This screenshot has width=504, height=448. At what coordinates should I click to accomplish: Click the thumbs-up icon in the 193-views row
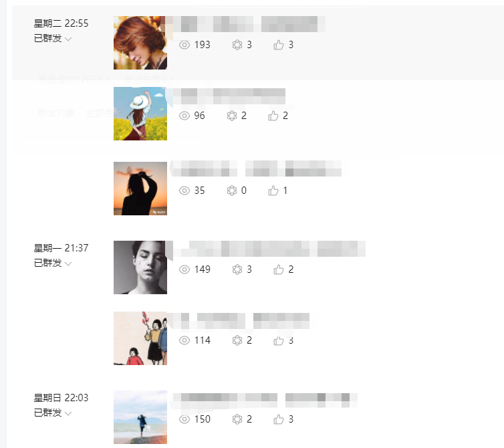279,45
